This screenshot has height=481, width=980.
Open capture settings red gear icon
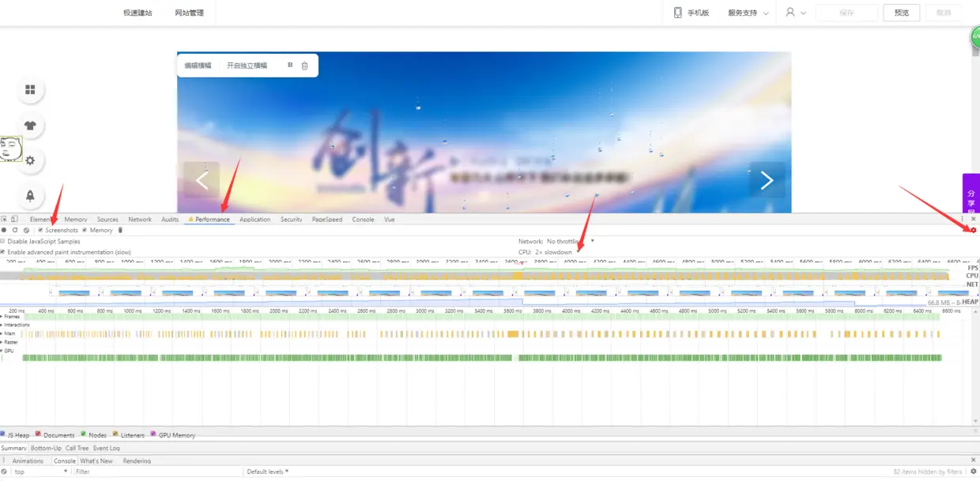click(x=973, y=230)
